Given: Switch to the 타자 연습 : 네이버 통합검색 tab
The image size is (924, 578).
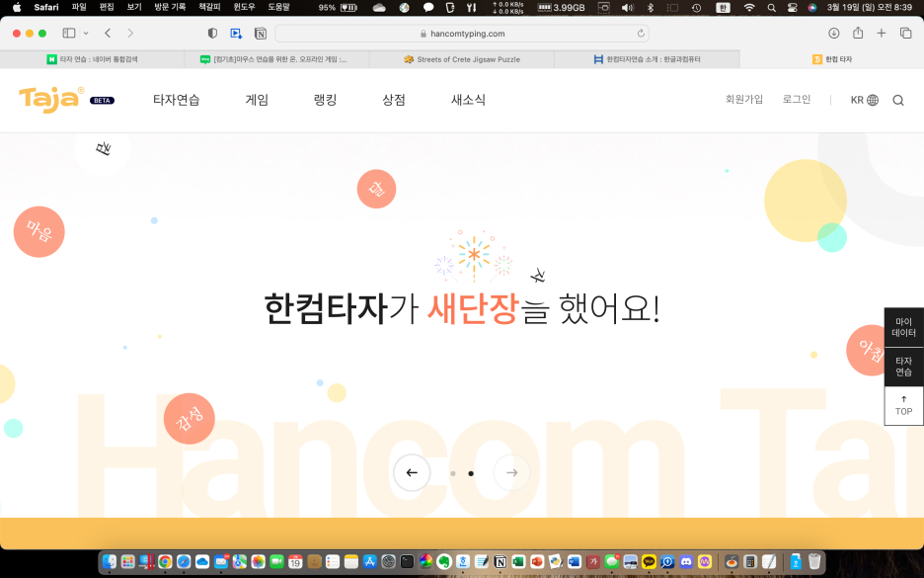Looking at the screenshot, I should point(93,59).
